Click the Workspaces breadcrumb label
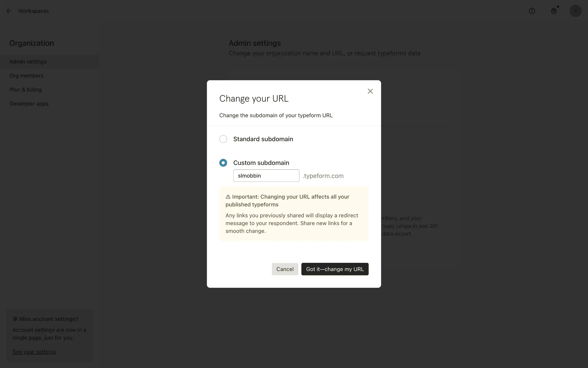Screen dimensions: 588x368 click(x=34, y=11)
